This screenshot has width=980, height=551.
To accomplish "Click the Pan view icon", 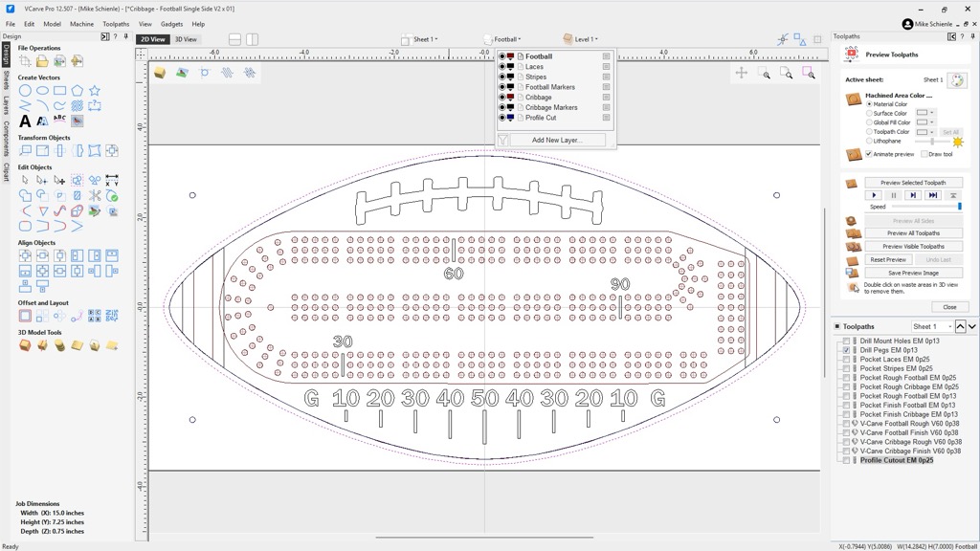I will pos(742,73).
